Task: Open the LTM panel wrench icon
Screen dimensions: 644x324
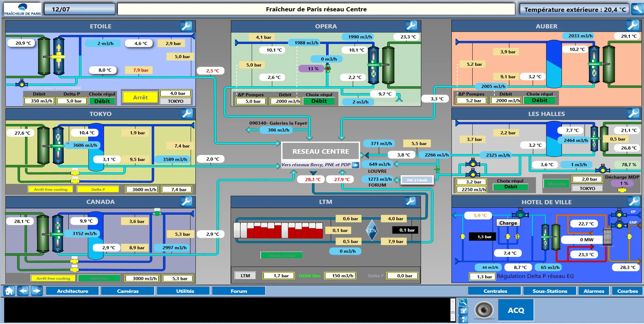Action: coord(410,201)
